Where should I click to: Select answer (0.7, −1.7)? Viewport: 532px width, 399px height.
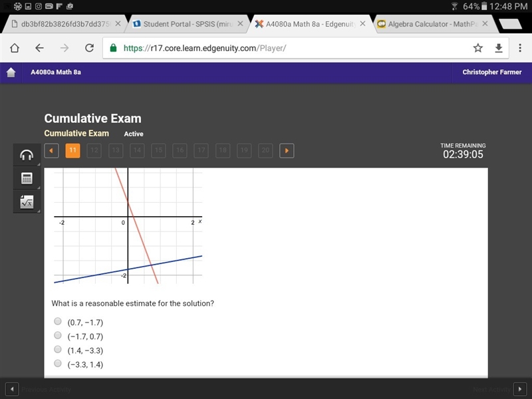pos(58,321)
